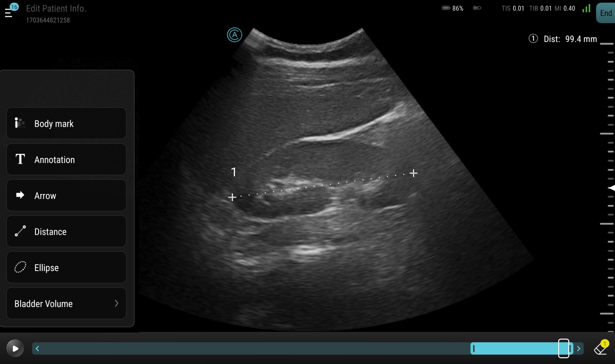Step to the next frame with right chevron
The image size is (615, 364).
[578, 349]
